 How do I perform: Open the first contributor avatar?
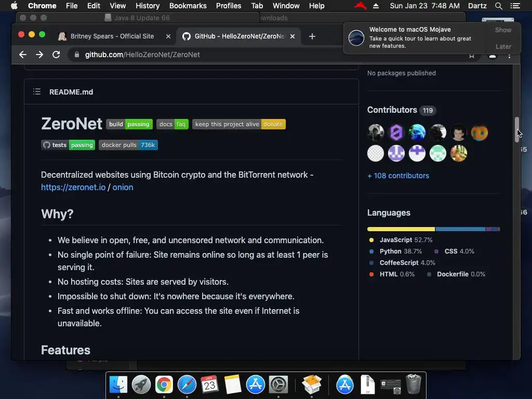[x=376, y=132]
